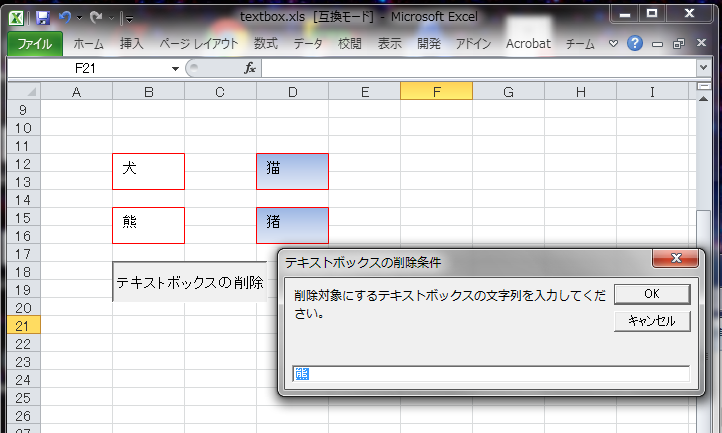Click the dialog's text input field

tap(490, 373)
